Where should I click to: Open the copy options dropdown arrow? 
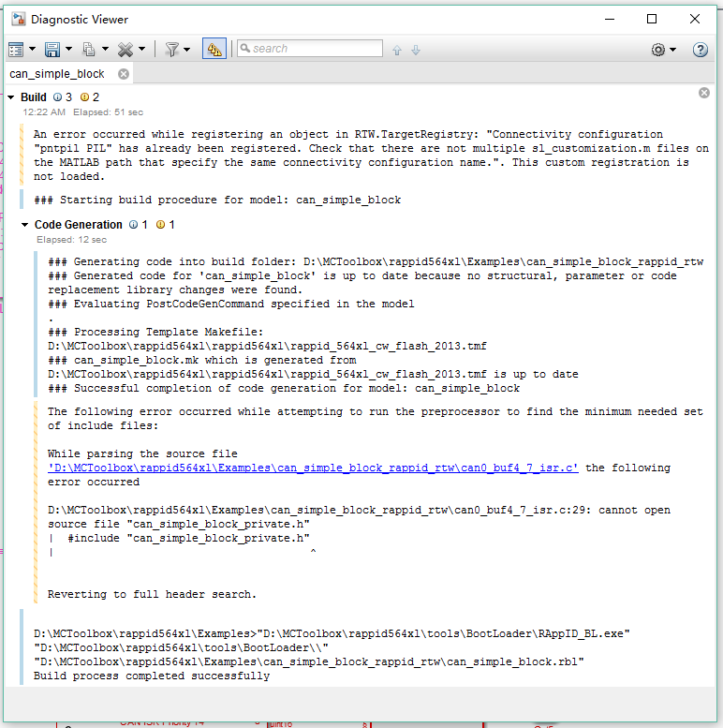pos(105,49)
